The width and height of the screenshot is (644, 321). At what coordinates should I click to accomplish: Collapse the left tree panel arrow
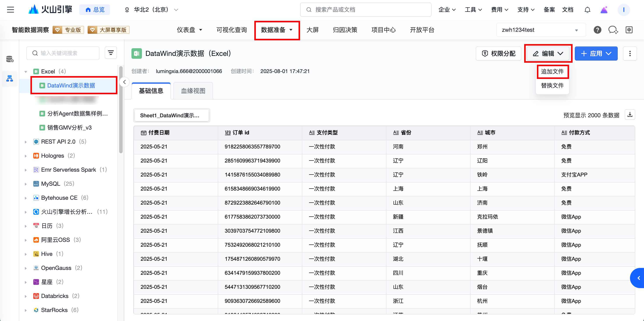(124, 82)
